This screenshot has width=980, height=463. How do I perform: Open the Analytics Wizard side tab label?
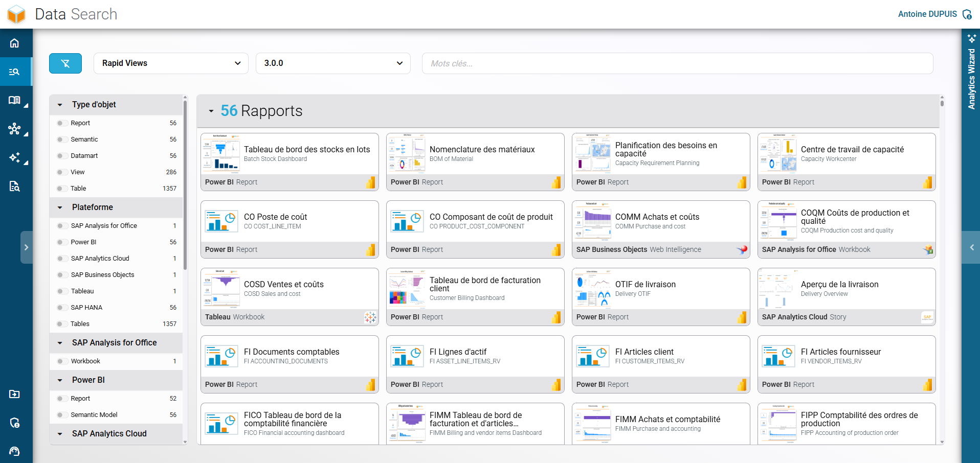coord(971,79)
